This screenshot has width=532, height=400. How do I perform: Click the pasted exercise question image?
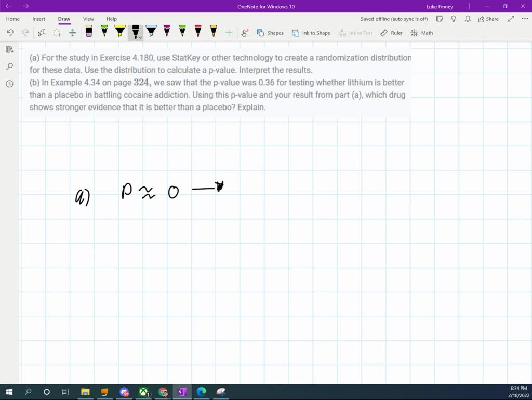[x=217, y=83]
